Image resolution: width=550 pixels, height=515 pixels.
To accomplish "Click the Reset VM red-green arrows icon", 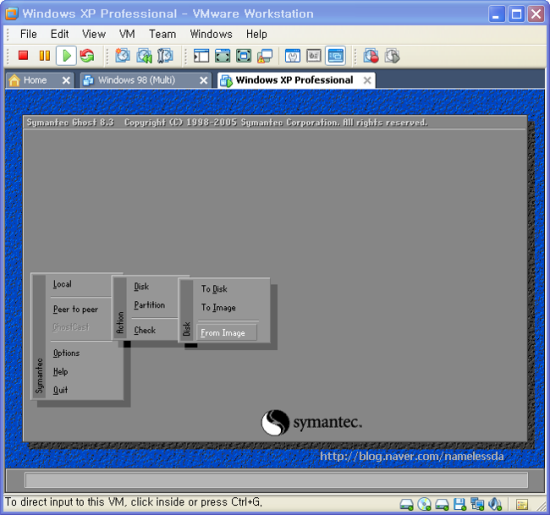I will pos(87,55).
